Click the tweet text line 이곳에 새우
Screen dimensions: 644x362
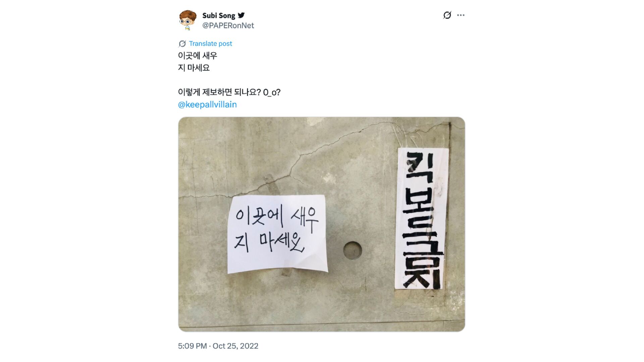point(198,56)
